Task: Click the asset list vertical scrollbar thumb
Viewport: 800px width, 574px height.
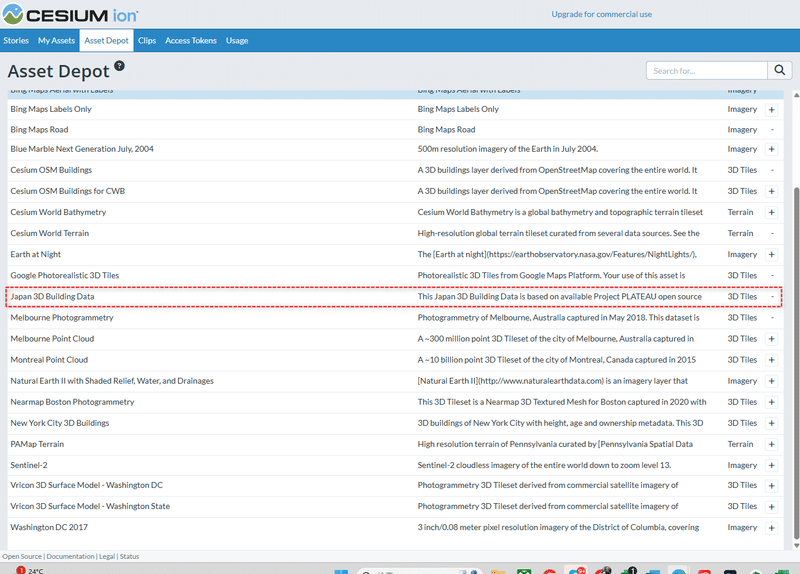Action: point(796,363)
